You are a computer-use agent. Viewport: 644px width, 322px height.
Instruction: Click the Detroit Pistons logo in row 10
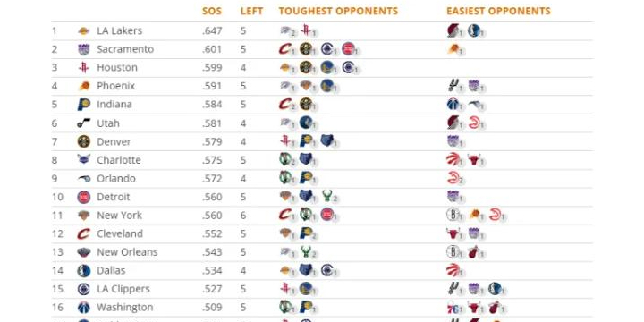click(84, 197)
